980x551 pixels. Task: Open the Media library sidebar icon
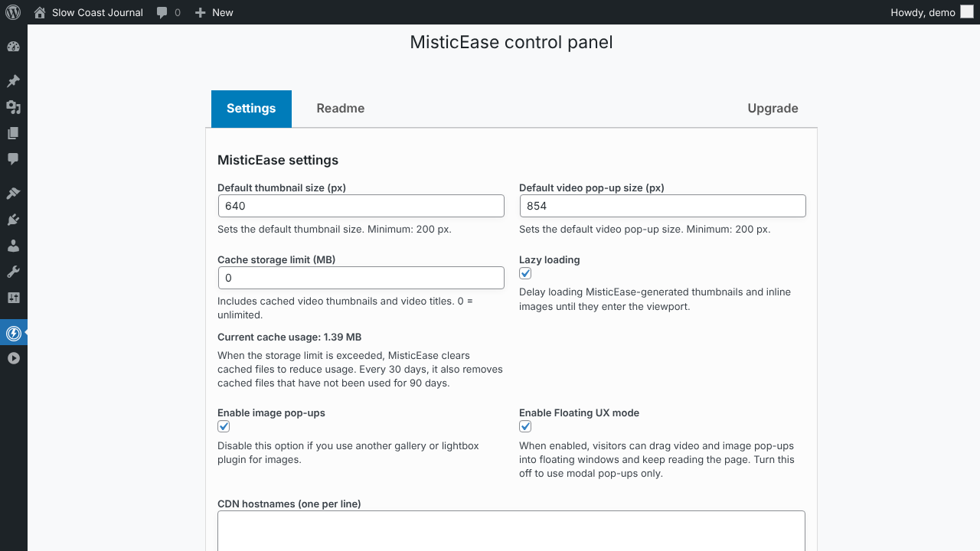(13, 107)
